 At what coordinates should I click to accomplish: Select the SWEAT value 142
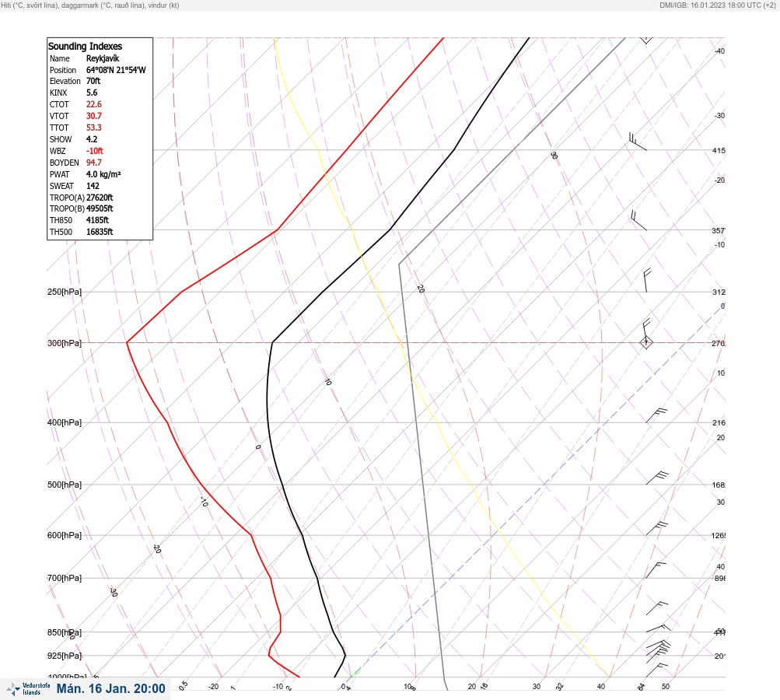point(93,186)
